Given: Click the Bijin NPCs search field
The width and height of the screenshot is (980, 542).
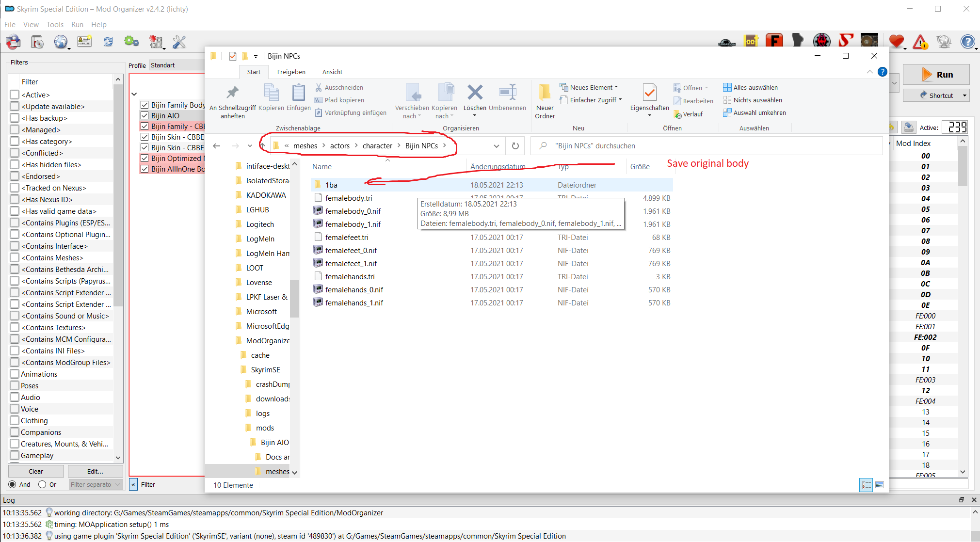Looking at the screenshot, I should pyautogui.click(x=707, y=146).
